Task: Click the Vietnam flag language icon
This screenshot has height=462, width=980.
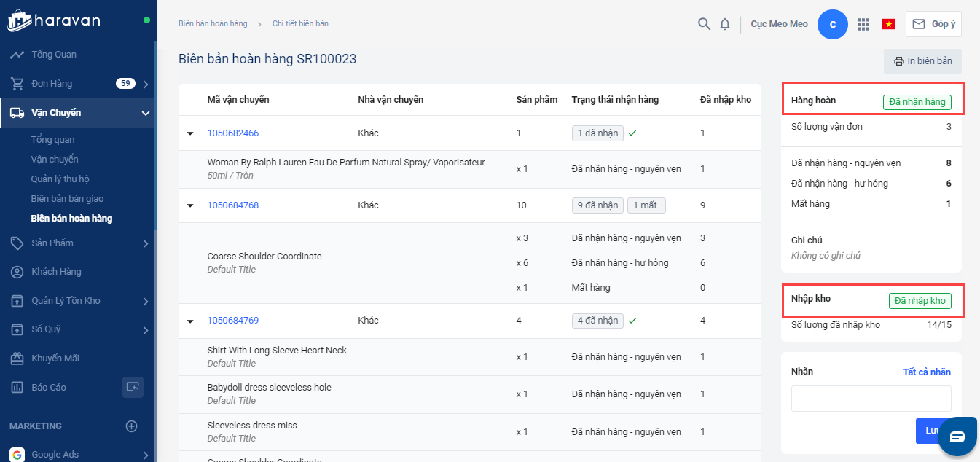Action: click(x=888, y=24)
